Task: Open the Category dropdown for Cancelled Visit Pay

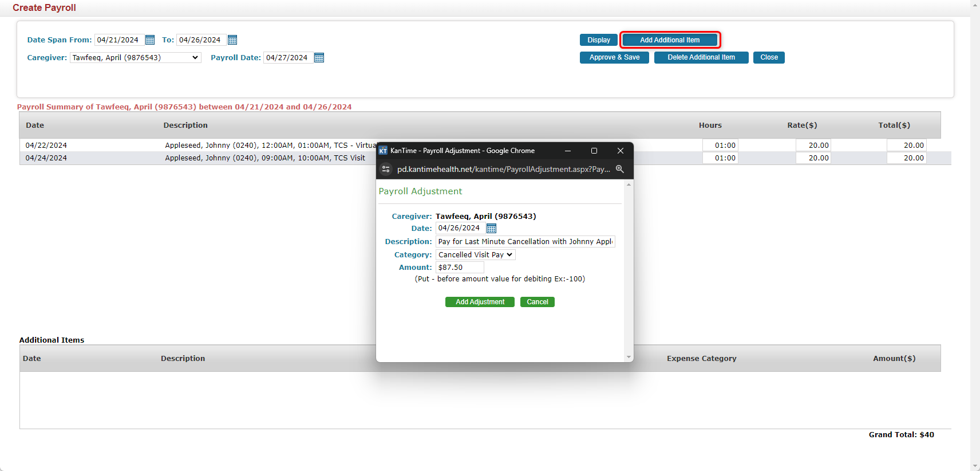Action: 475,255
